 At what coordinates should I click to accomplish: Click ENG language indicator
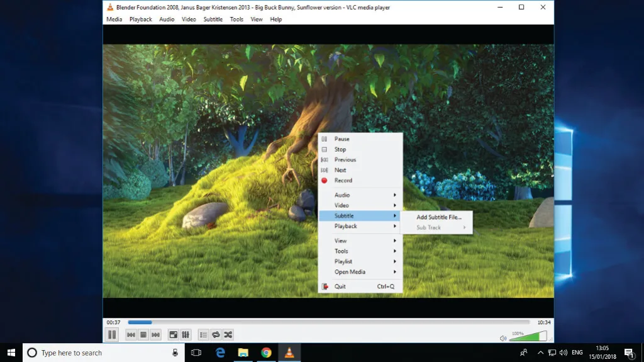coord(577,353)
